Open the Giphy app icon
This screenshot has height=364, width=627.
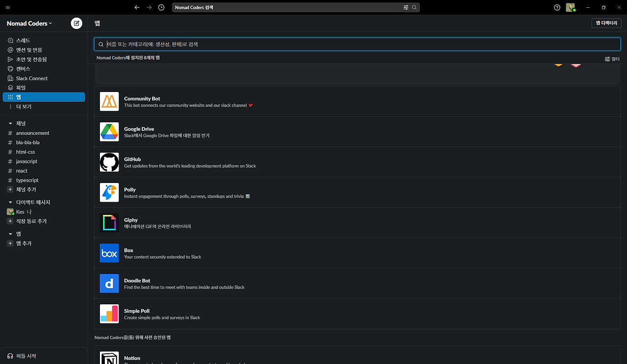pyautogui.click(x=109, y=223)
